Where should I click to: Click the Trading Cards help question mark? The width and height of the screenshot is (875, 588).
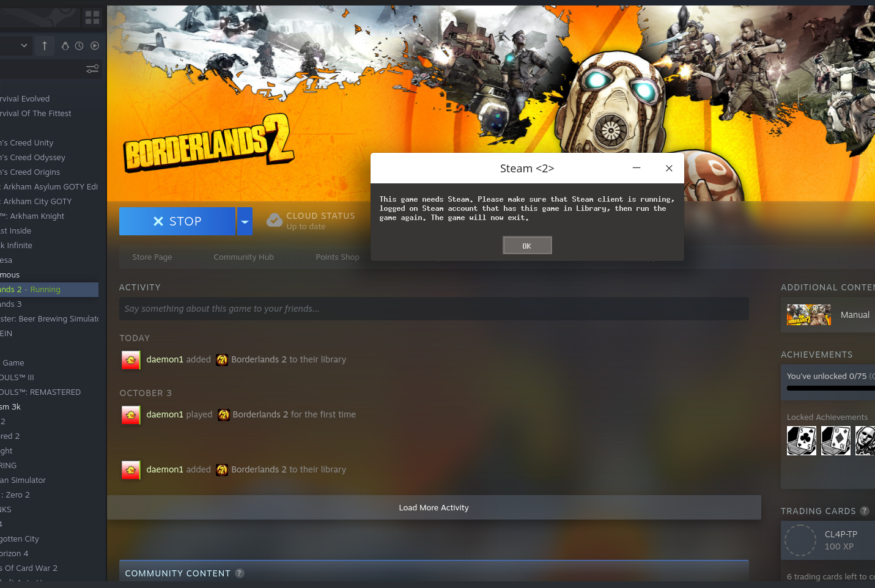pos(865,511)
